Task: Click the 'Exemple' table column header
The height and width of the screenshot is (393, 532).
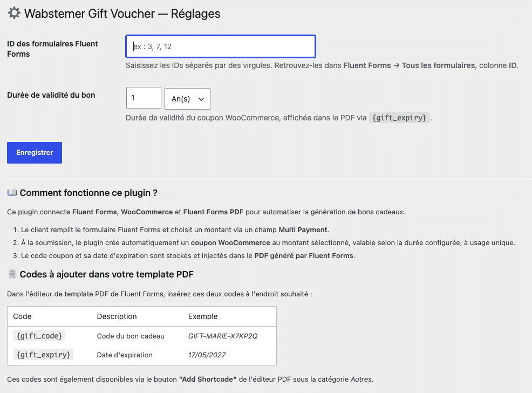Action: (203, 316)
